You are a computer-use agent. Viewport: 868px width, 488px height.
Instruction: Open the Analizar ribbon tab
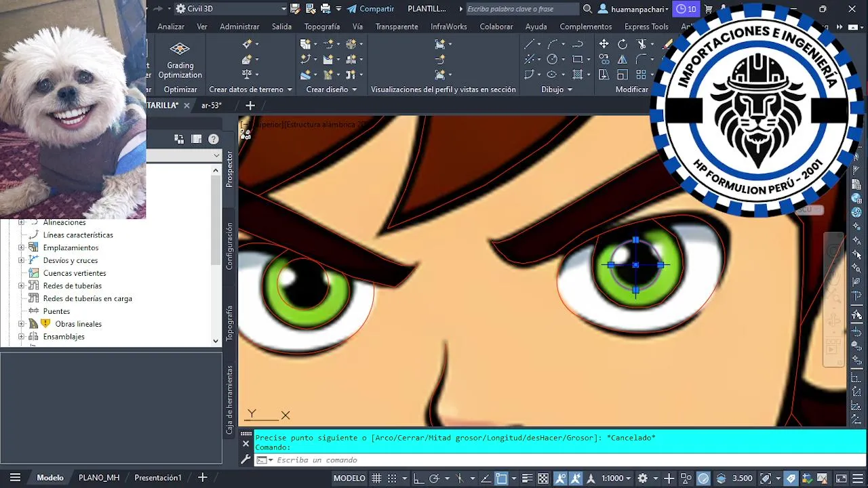(171, 26)
